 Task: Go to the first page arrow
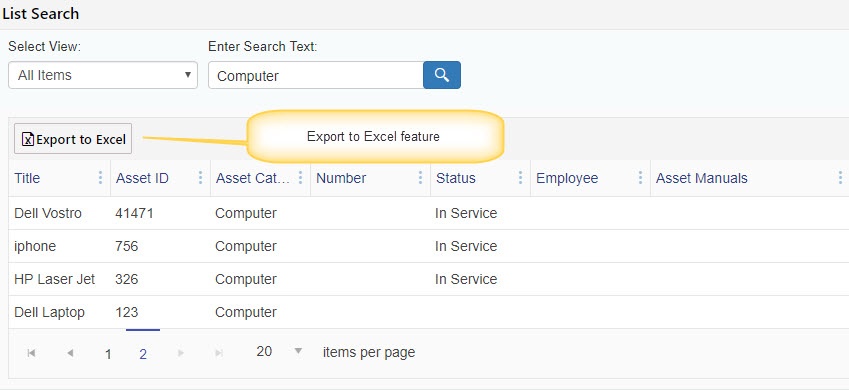coord(31,353)
